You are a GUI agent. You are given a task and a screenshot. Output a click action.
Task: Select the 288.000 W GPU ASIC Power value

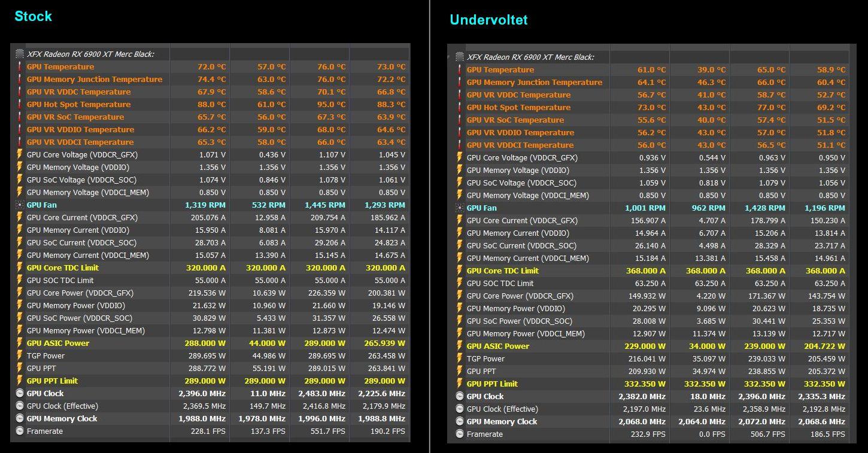tap(206, 343)
